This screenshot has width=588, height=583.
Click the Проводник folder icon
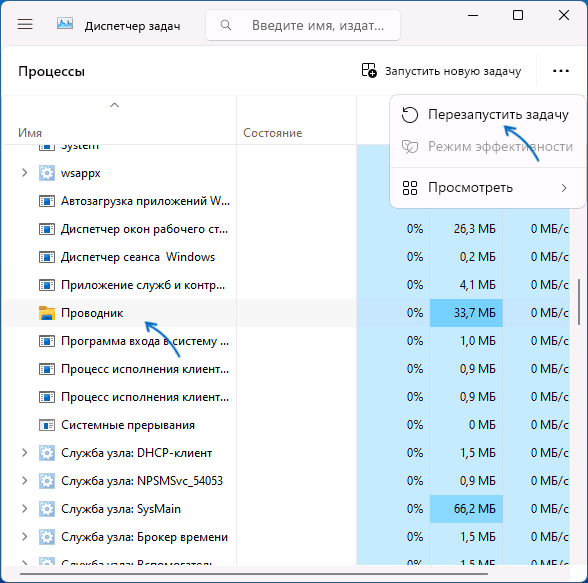[47, 313]
